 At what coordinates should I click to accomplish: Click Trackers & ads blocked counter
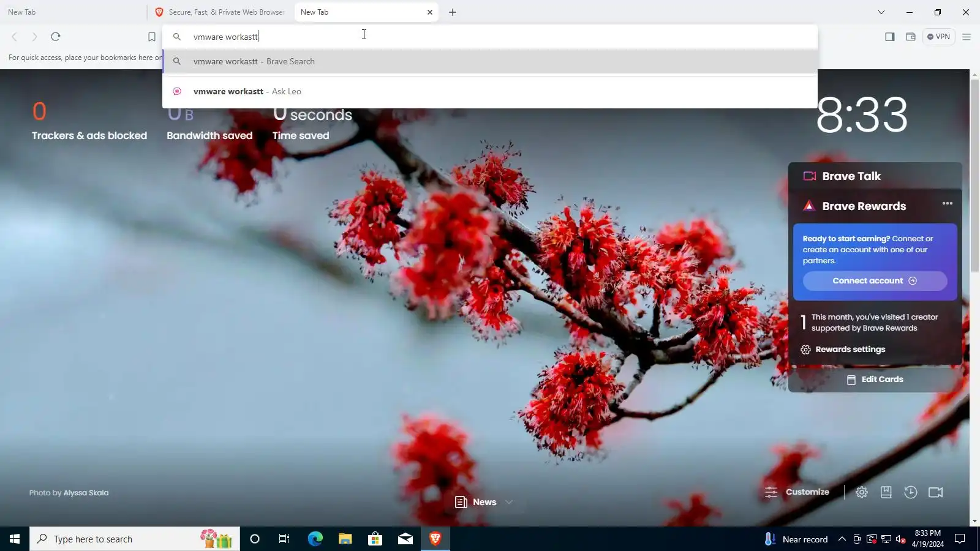tap(89, 121)
